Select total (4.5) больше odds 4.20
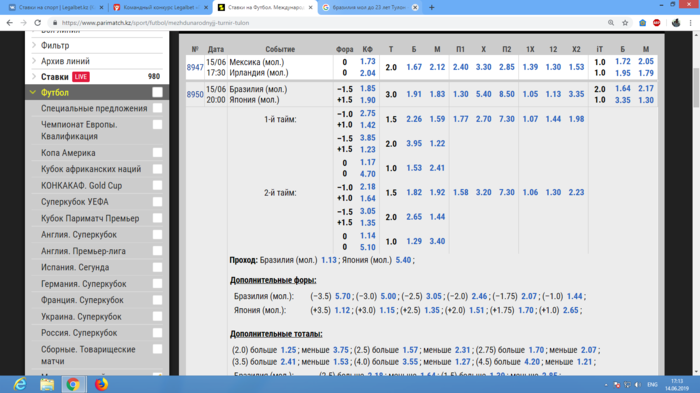Image resolution: width=700 pixels, height=393 pixels. 532,362
